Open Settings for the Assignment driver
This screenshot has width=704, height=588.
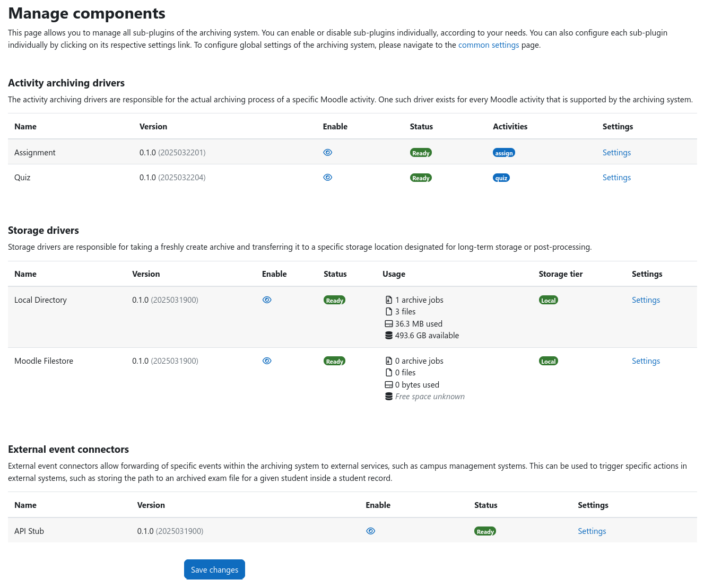tap(616, 153)
